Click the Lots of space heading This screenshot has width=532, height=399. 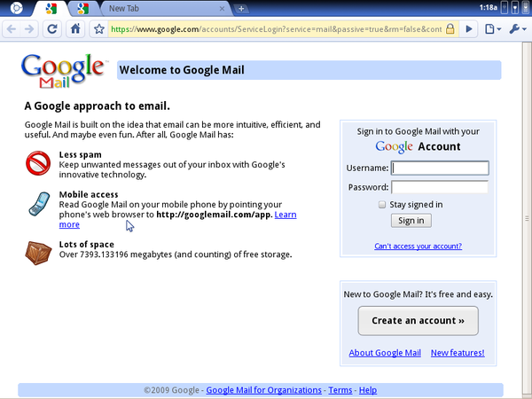[x=87, y=245]
